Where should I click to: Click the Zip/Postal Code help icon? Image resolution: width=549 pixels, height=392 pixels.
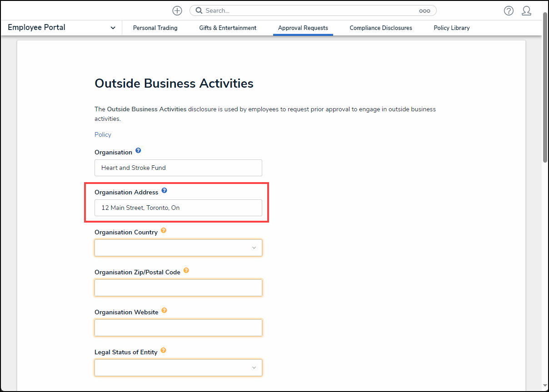186,271
